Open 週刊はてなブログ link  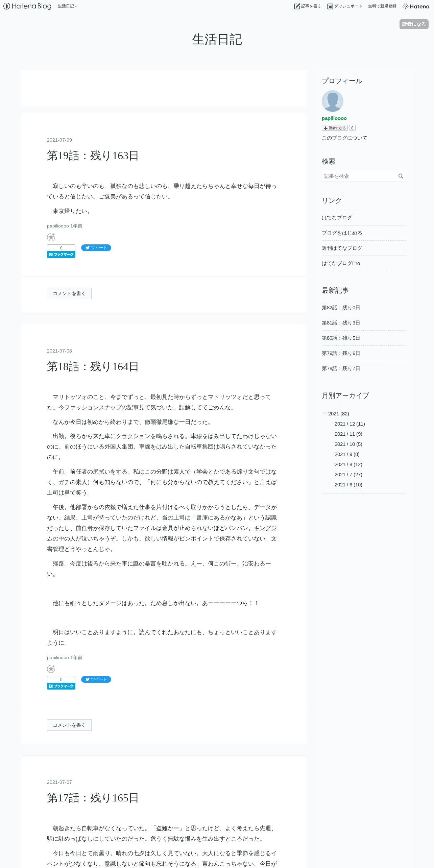click(x=342, y=248)
